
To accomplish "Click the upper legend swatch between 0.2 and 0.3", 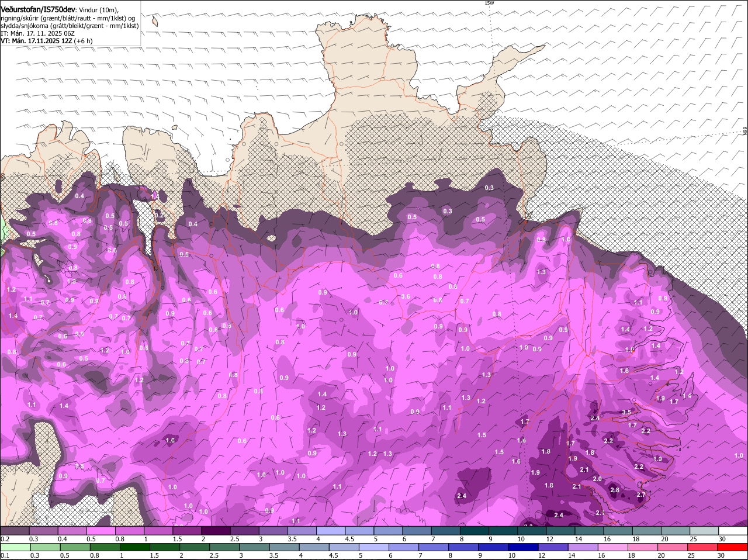I will (15, 531).
